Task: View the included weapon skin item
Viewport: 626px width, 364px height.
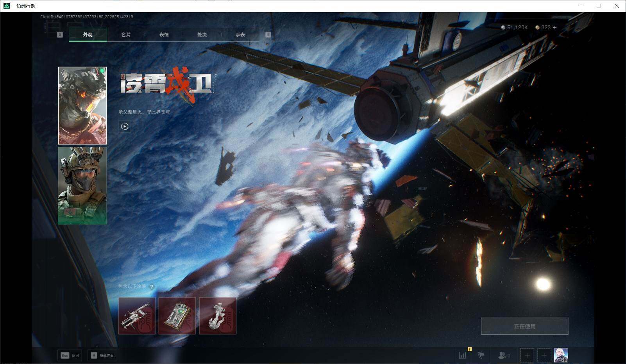Action: point(137,316)
